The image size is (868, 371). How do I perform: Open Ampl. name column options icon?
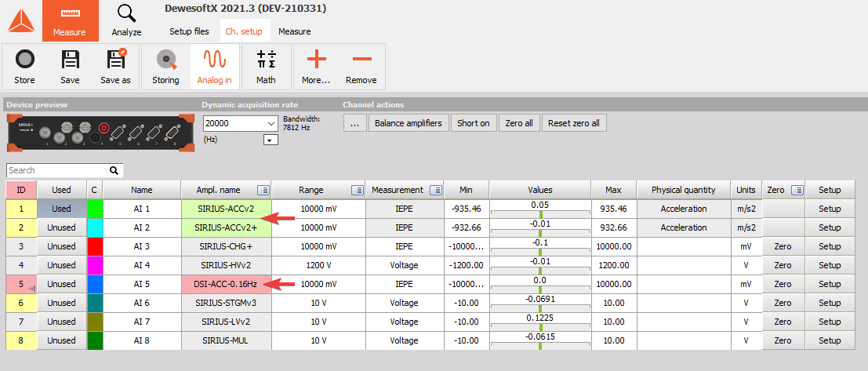264,190
